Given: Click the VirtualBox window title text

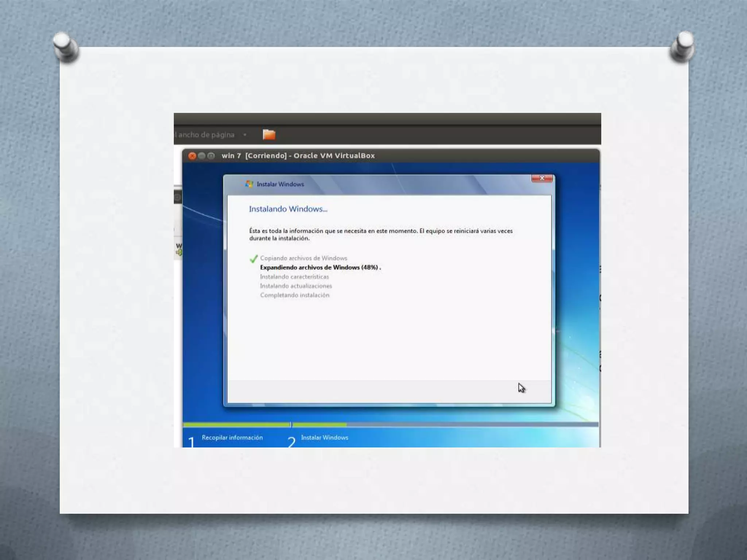Looking at the screenshot, I should (298, 156).
